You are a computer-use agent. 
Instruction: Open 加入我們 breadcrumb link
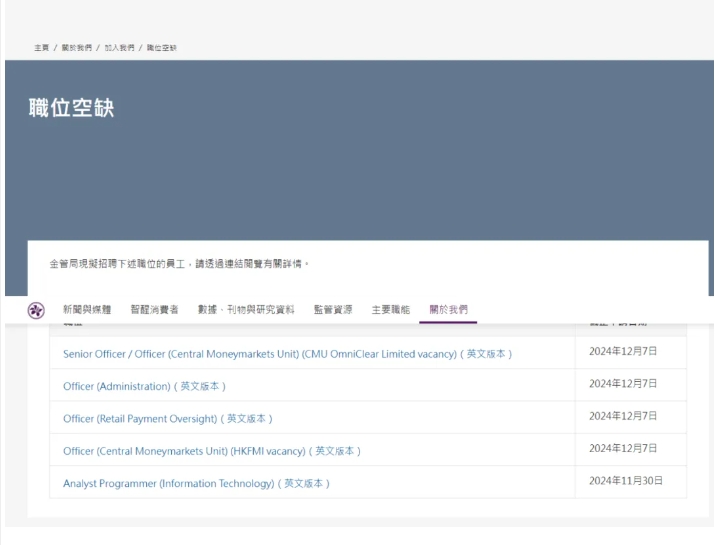coord(119,48)
